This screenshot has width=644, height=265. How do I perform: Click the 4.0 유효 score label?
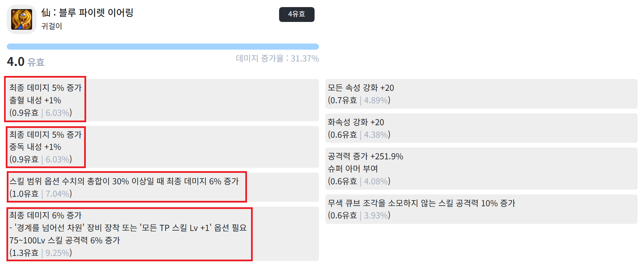pyautogui.click(x=26, y=62)
